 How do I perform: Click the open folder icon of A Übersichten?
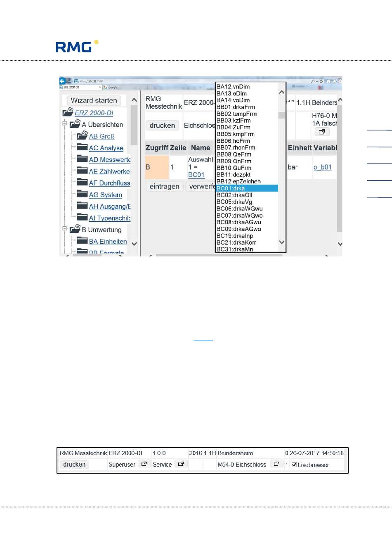pos(75,124)
